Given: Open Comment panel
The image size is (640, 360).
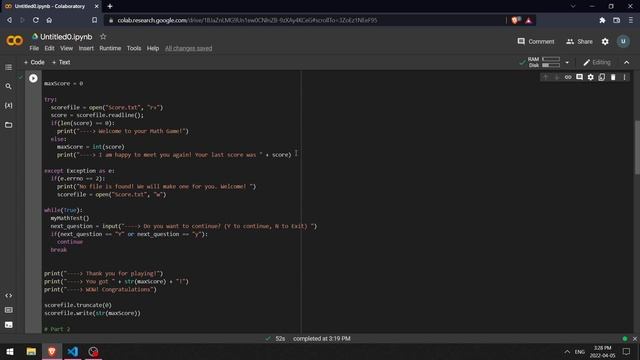Looking at the screenshot, I should tap(536, 42).
